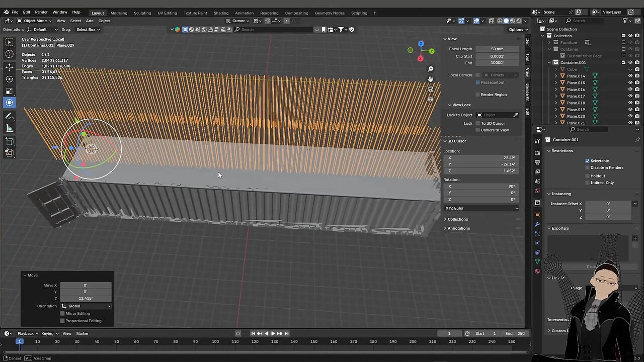The height and width of the screenshot is (362, 644).
Task: Select the Measure ruler tool
Action: pos(10,128)
